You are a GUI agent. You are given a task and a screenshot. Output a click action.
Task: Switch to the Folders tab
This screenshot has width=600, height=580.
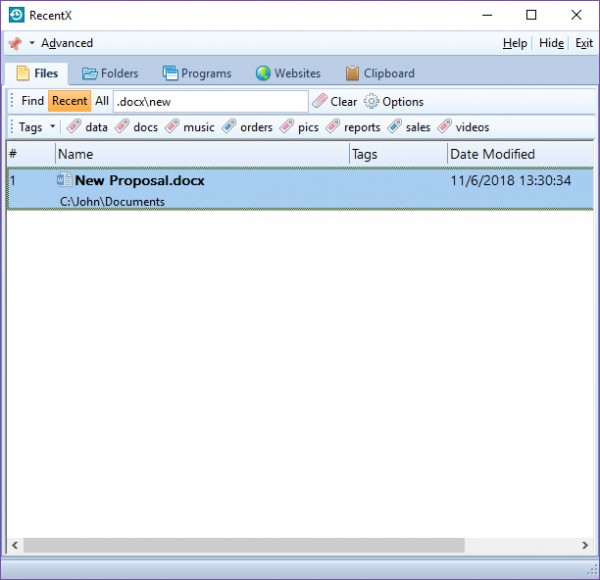[x=110, y=73]
